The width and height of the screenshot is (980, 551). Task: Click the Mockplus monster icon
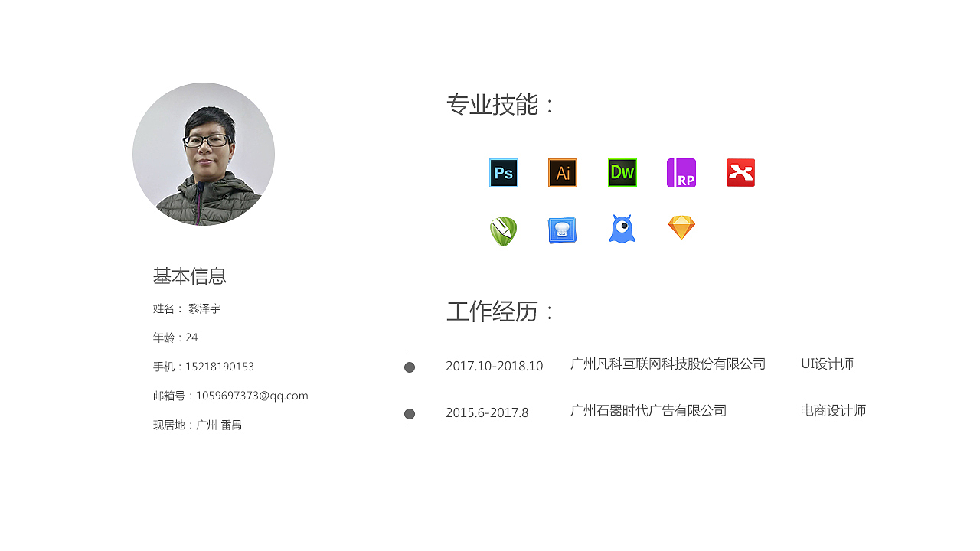point(622,229)
